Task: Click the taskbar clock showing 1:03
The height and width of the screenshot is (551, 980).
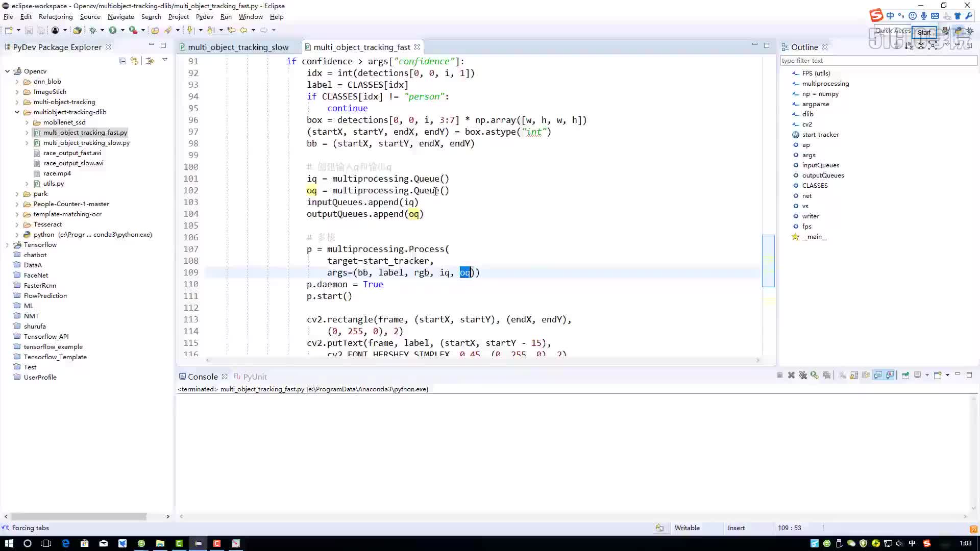Action: (x=965, y=543)
